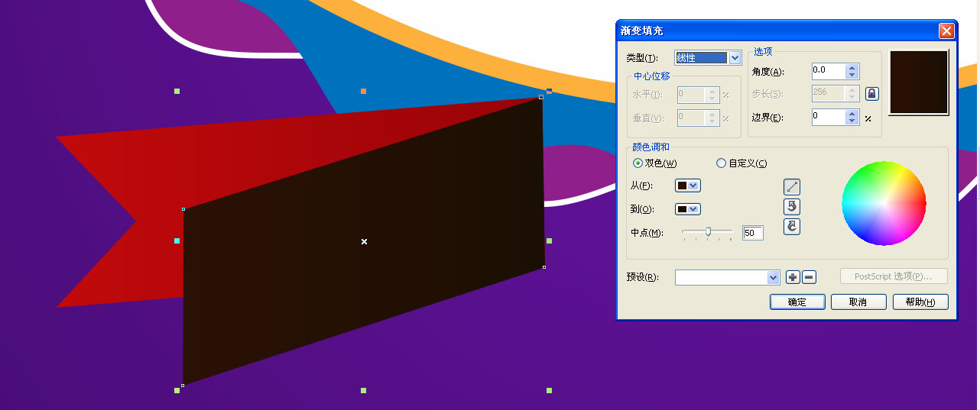Adjust the angle spinner arrows
980x410 pixels.
pos(852,71)
